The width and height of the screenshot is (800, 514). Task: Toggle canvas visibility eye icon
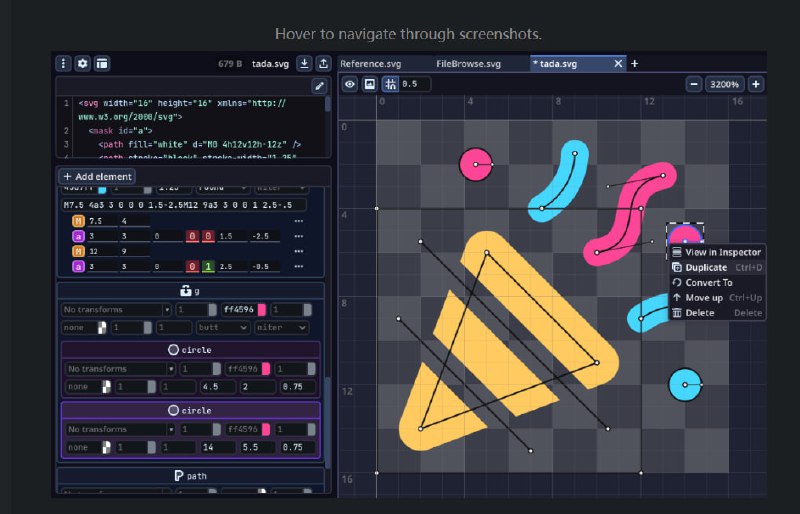[x=350, y=84]
